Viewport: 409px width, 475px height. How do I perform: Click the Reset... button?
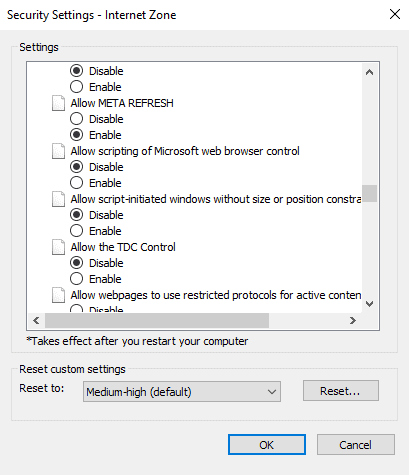tap(341, 391)
